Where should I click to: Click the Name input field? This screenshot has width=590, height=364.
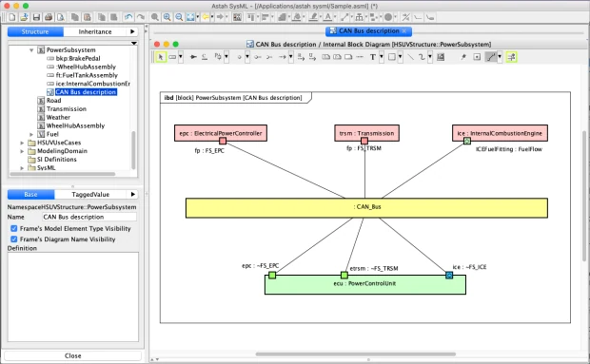pyautogui.click(x=89, y=217)
